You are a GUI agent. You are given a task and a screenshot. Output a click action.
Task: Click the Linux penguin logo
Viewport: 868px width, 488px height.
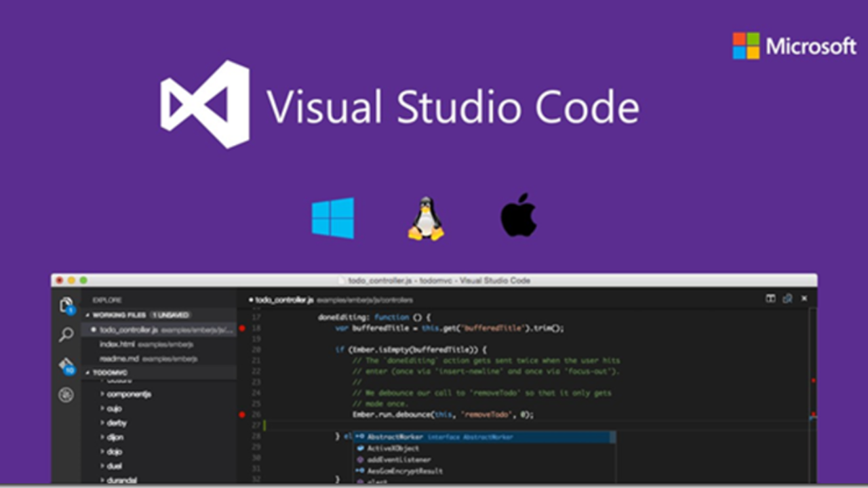coord(425,218)
